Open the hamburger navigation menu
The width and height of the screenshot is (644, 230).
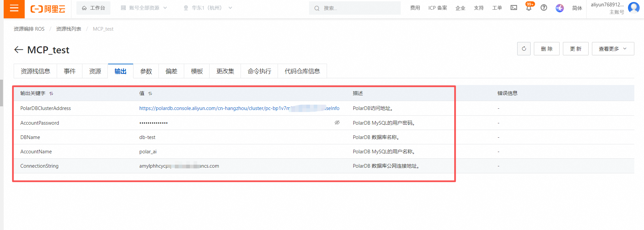pos(14,9)
